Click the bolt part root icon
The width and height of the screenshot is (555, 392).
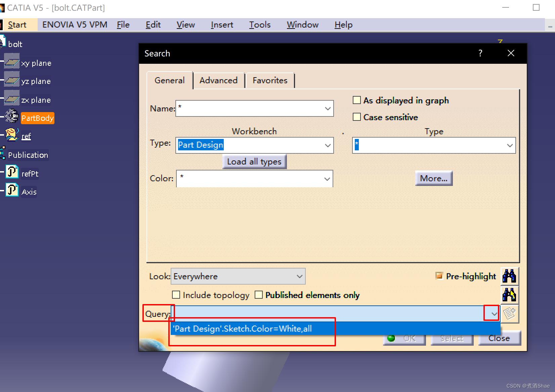click(3, 42)
